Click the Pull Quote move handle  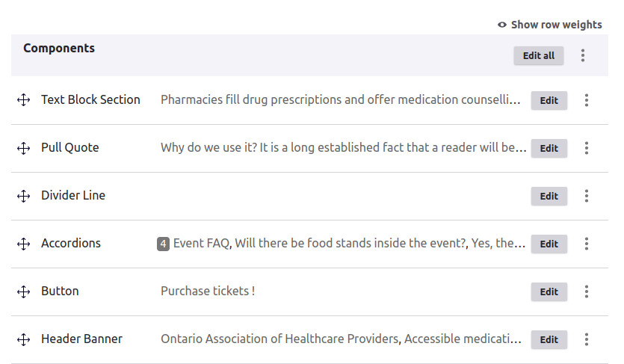click(23, 148)
